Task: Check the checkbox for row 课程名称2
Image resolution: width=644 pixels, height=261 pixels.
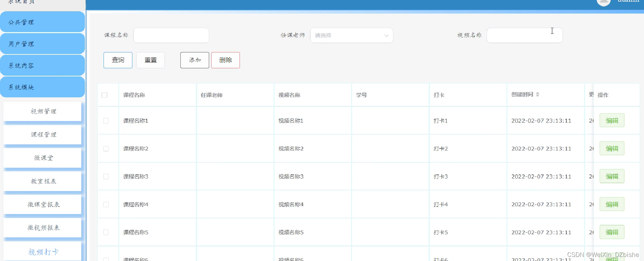Action: pos(106,149)
